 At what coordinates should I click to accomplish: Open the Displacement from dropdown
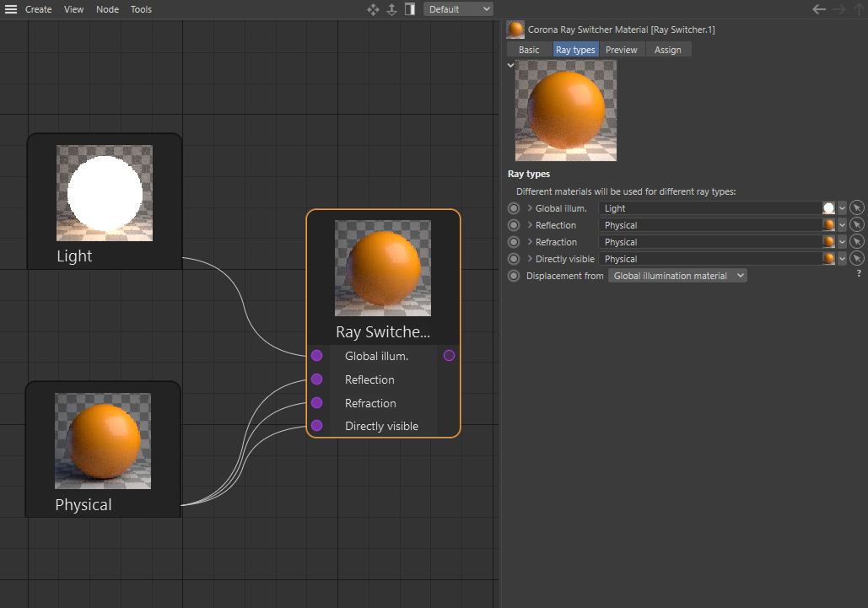coord(677,276)
